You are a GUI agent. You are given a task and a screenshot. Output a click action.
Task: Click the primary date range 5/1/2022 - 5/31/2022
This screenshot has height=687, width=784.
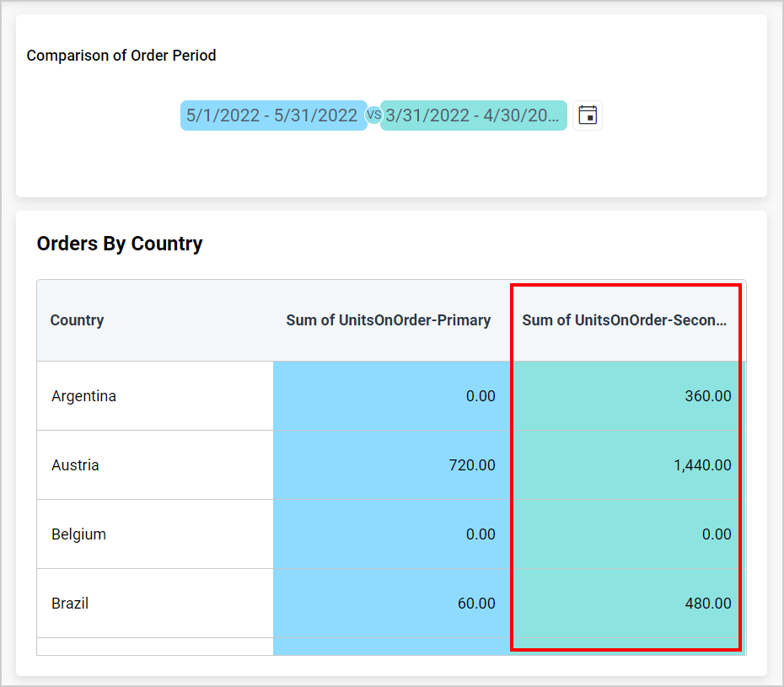[272, 115]
